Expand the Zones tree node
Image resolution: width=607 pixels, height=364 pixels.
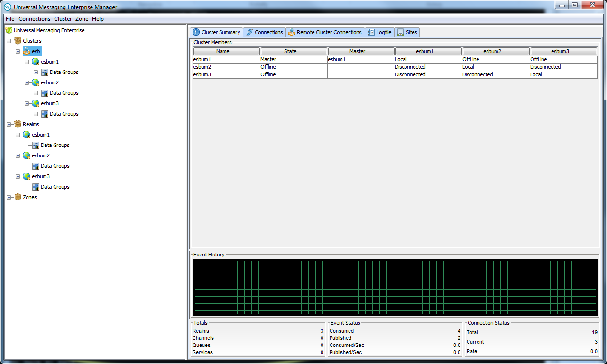click(x=9, y=197)
